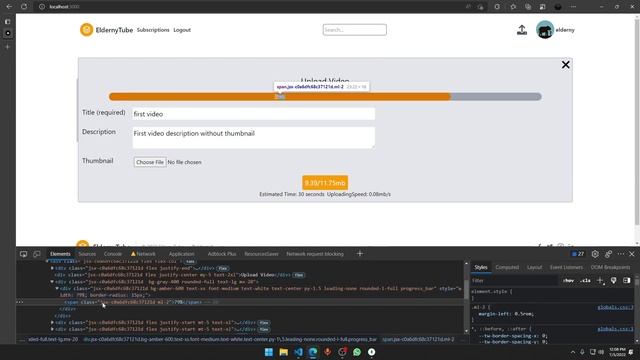Focus the site Search field
The image size is (640, 360).
354,30
